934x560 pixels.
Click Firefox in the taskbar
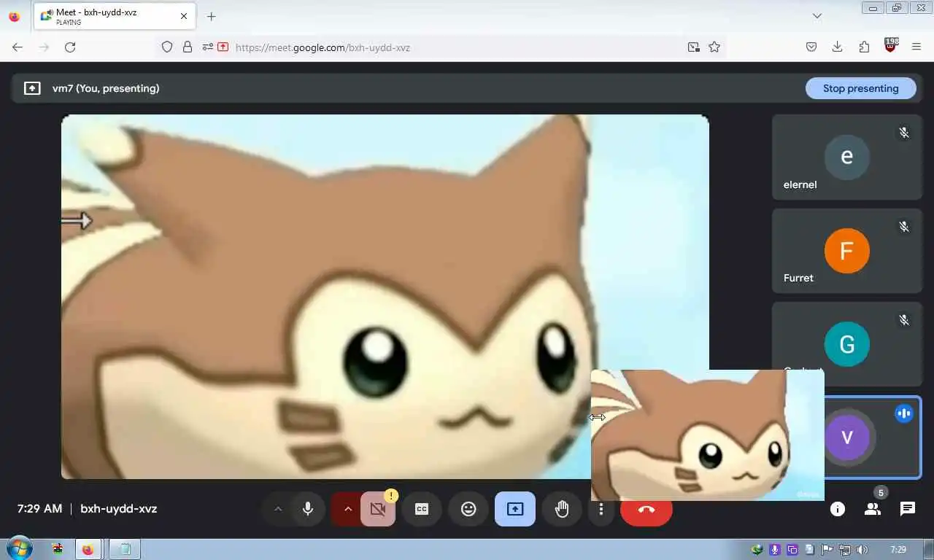tap(88, 549)
